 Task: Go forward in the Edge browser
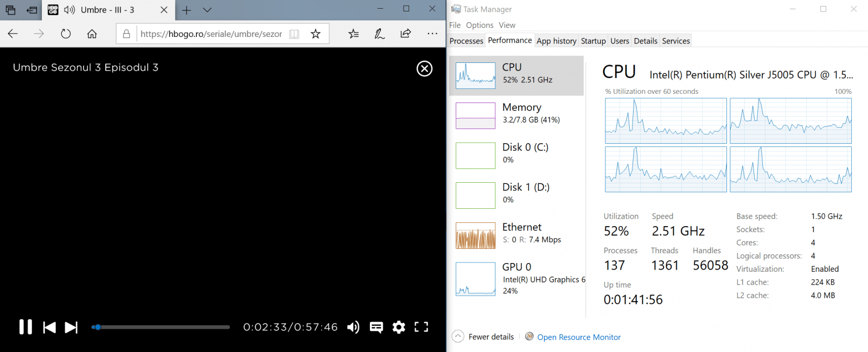point(39,34)
